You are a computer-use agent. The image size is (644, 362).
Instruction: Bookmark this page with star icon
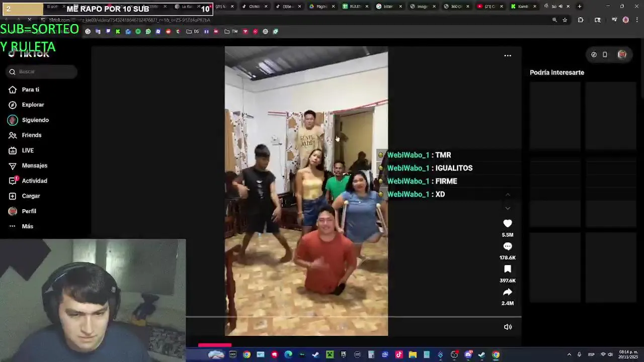(x=565, y=20)
